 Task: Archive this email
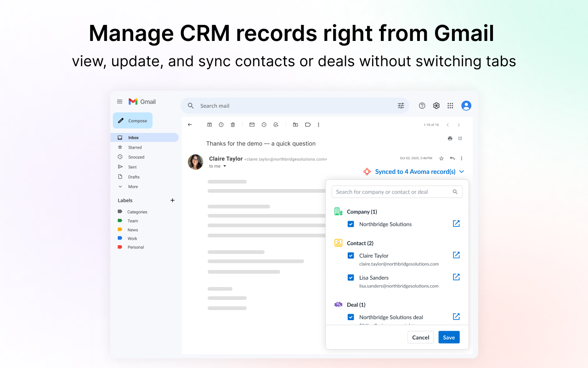pyautogui.click(x=209, y=125)
